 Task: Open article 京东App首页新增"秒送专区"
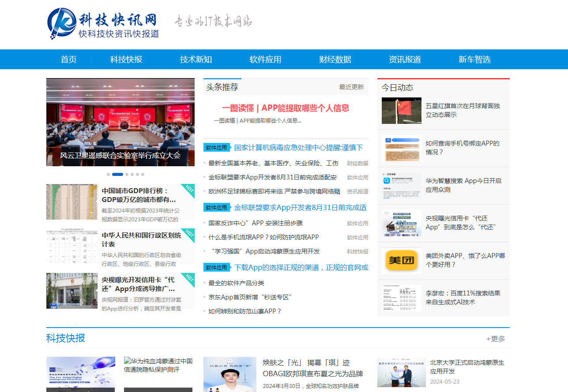pyautogui.click(x=250, y=297)
